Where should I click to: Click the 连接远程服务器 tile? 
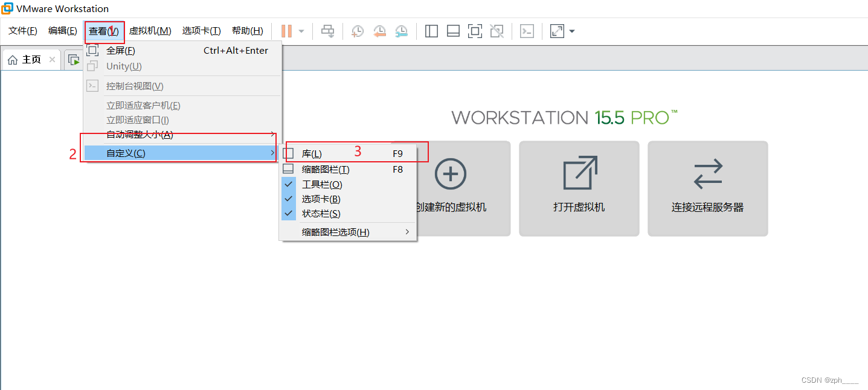[x=707, y=188]
